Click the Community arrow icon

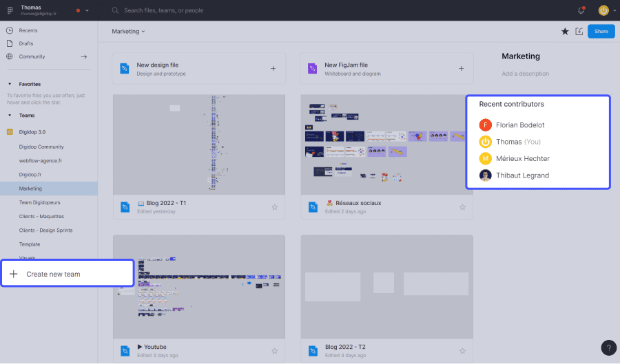(84, 56)
